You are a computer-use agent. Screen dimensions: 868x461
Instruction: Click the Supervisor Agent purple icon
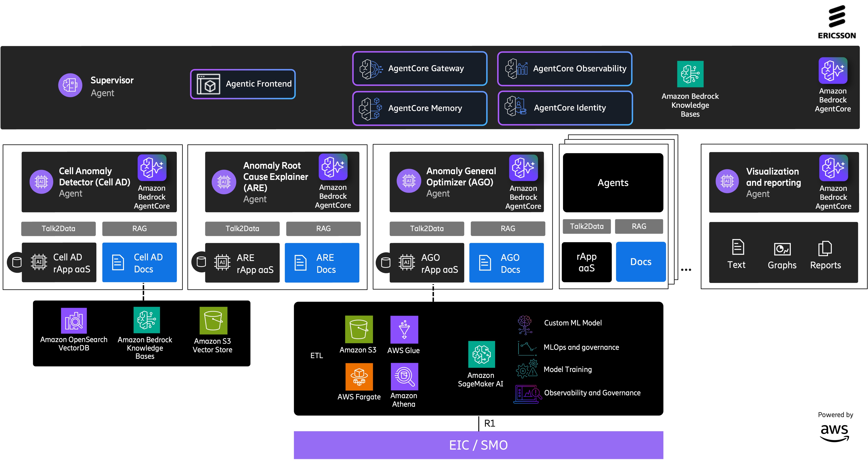(x=70, y=85)
